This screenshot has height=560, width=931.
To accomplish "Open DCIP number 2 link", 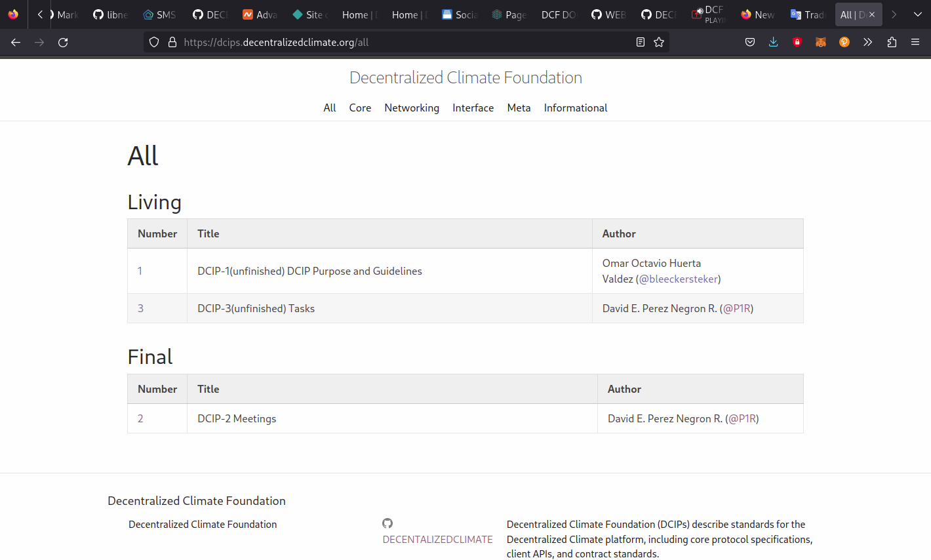I will click(x=140, y=418).
